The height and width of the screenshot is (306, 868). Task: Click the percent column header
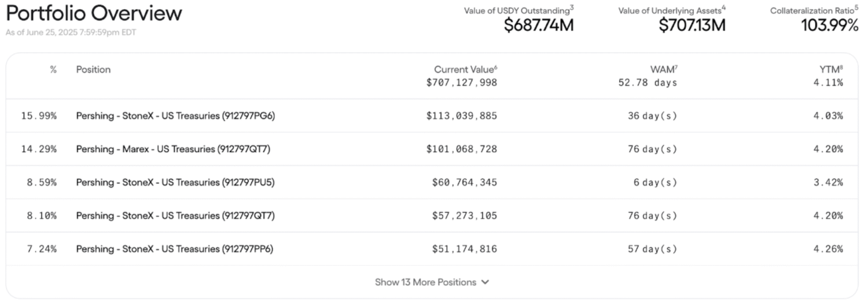click(53, 69)
